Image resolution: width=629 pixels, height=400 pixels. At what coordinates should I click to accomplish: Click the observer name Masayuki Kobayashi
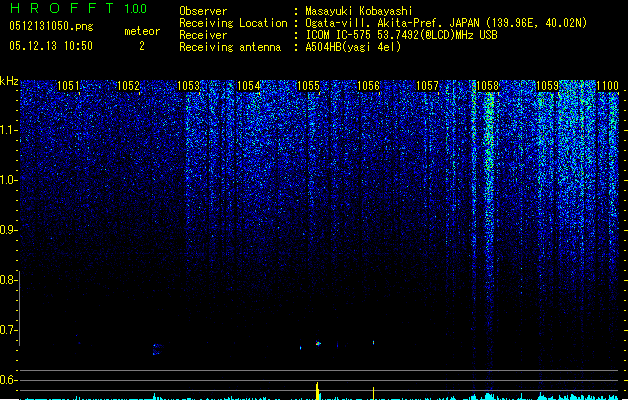(359, 11)
